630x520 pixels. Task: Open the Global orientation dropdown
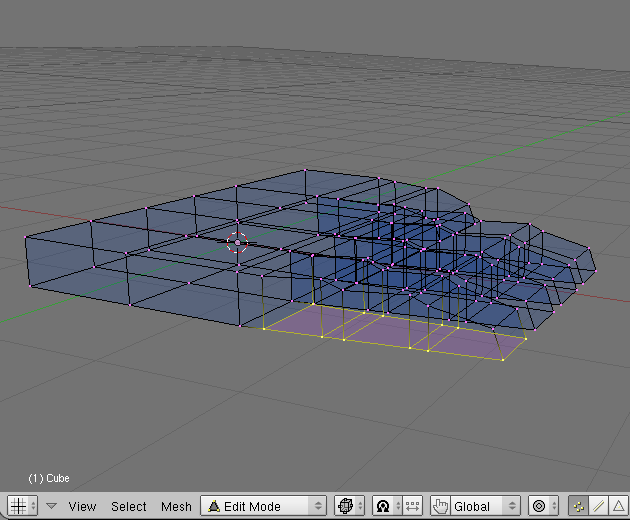point(485,506)
